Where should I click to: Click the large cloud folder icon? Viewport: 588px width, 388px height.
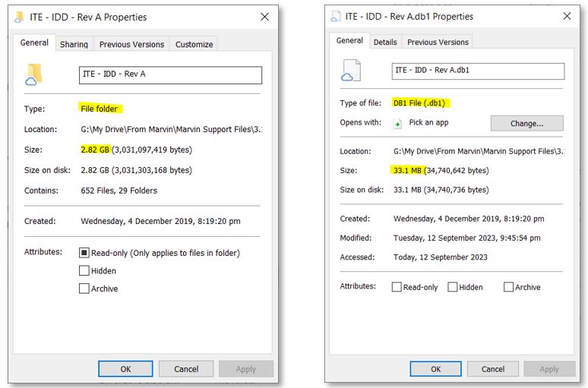point(34,74)
